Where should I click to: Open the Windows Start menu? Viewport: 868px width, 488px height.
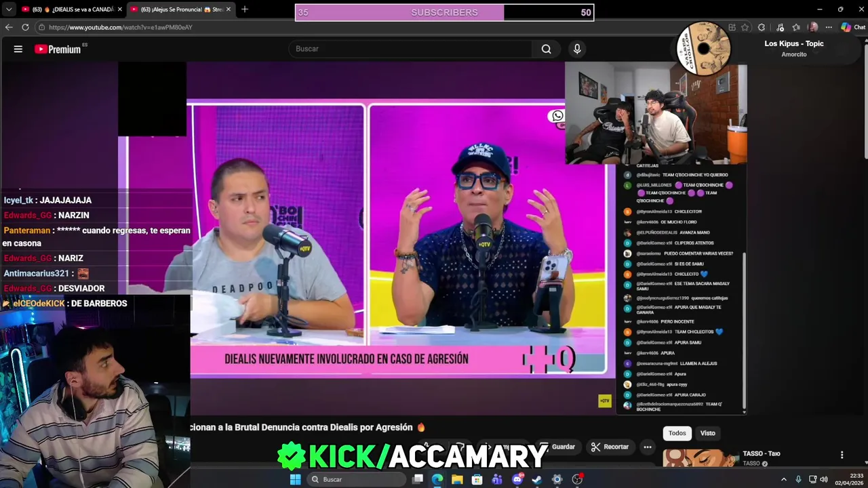coord(295,479)
